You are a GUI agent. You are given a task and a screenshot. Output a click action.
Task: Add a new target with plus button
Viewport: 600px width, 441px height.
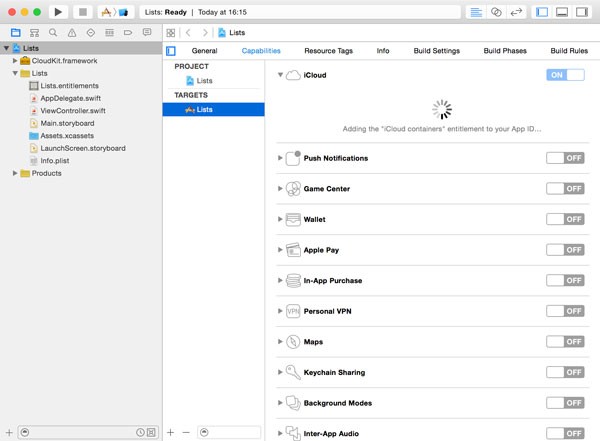click(x=171, y=433)
